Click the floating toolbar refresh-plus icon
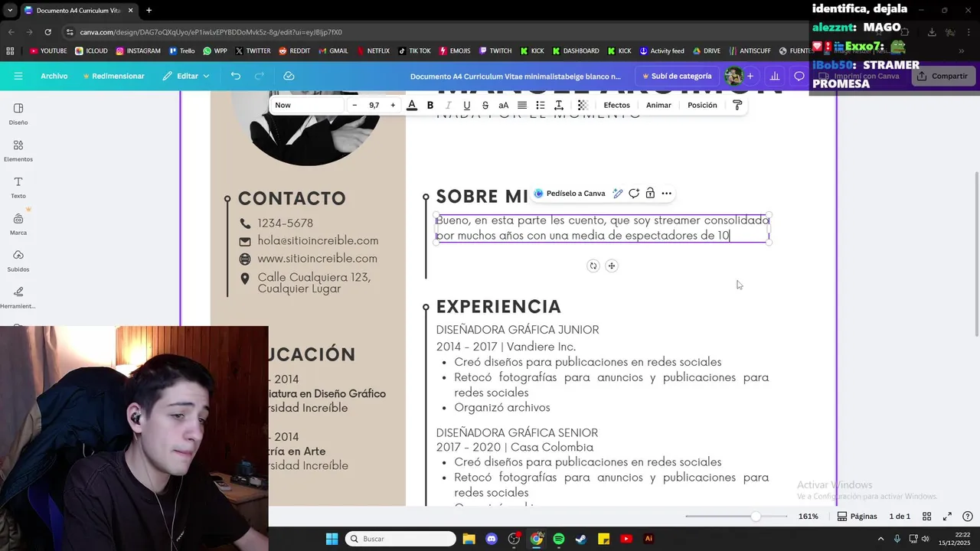This screenshot has height=551, width=980. click(634, 194)
